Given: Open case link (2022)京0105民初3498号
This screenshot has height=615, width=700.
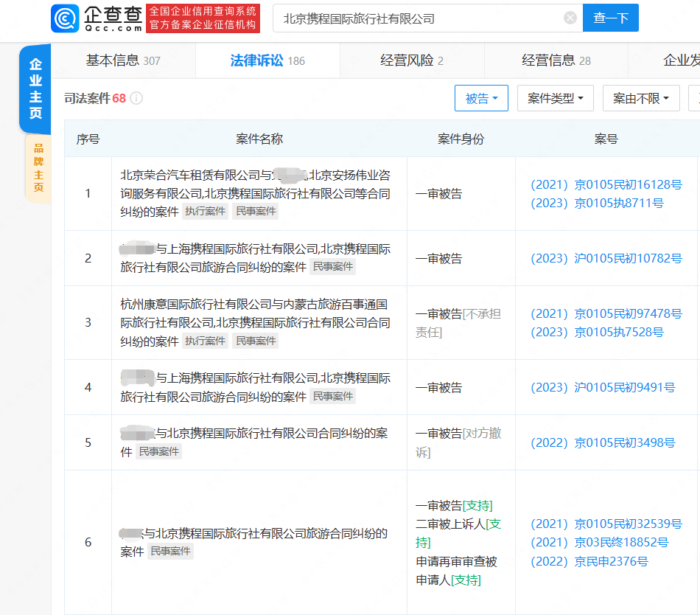Looking at the screenshot, I should coord(603,442).
